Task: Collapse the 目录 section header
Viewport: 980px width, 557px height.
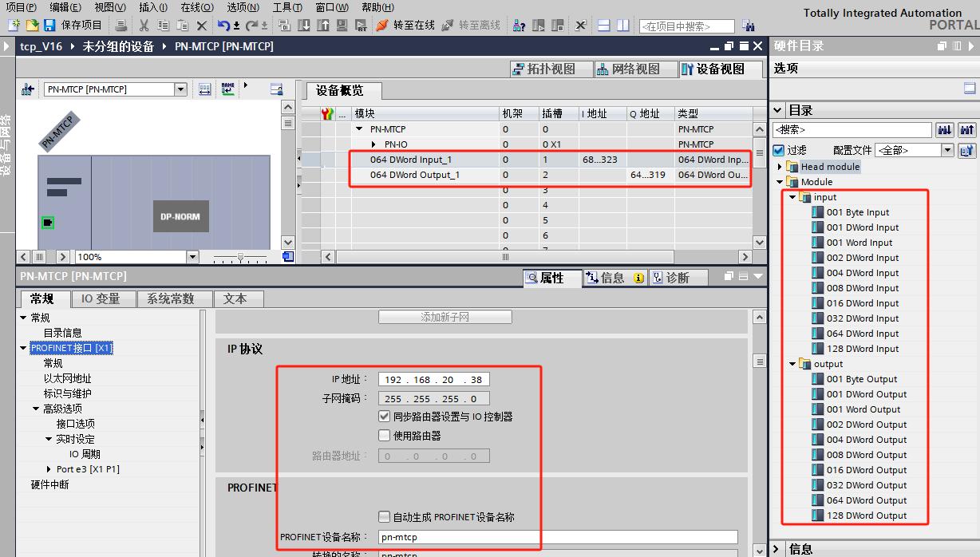Action: tap(778, 110)
